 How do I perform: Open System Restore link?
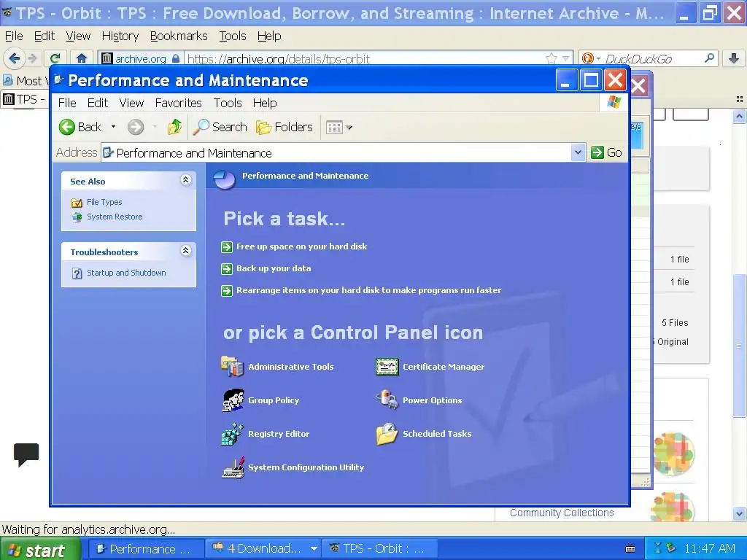click(x=115, y=217)
